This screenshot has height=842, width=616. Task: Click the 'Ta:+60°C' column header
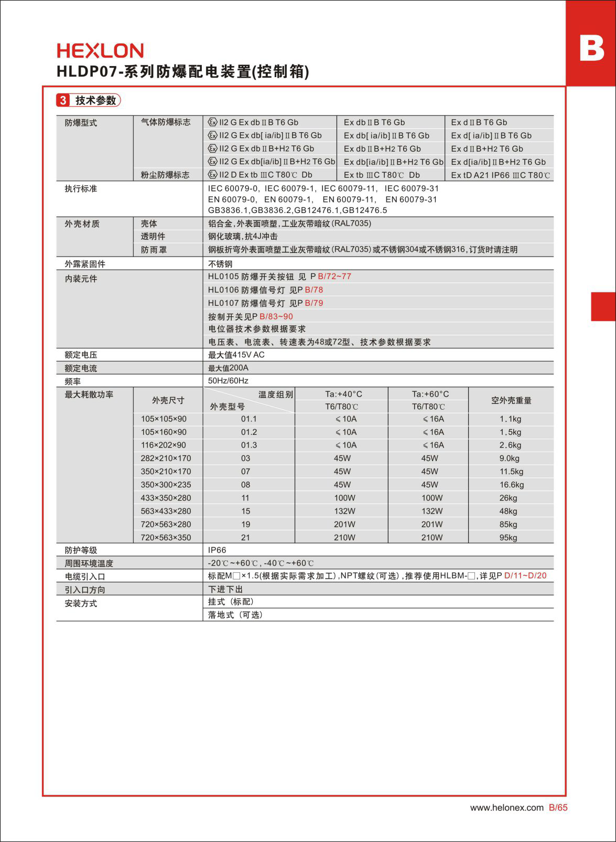(x=430, y=395)
